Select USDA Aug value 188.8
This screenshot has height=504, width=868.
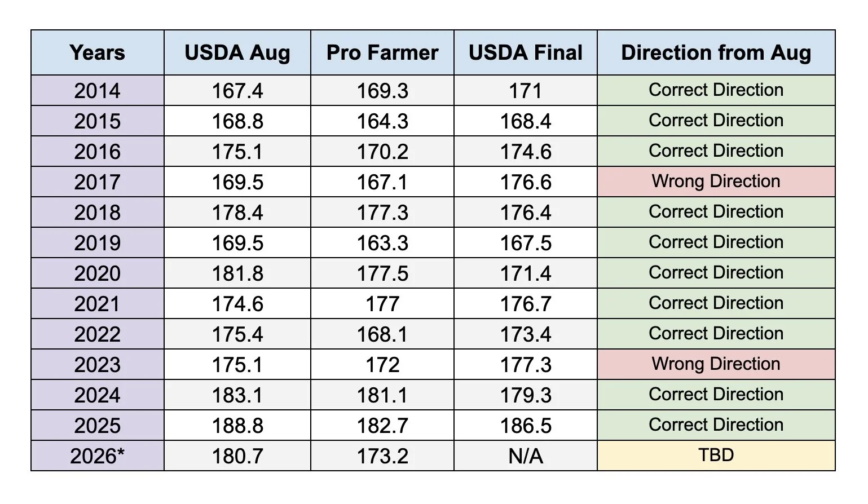pos(237,425)
